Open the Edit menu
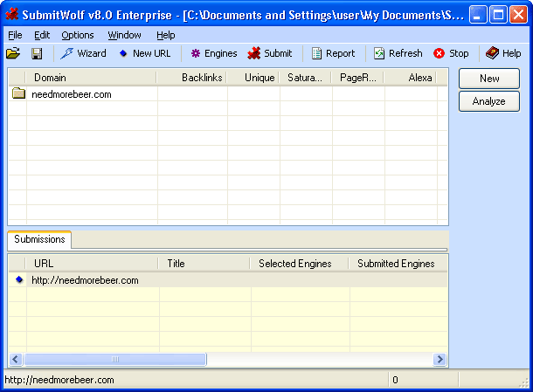This screenshot has width=533, height=392. [42, 35]
